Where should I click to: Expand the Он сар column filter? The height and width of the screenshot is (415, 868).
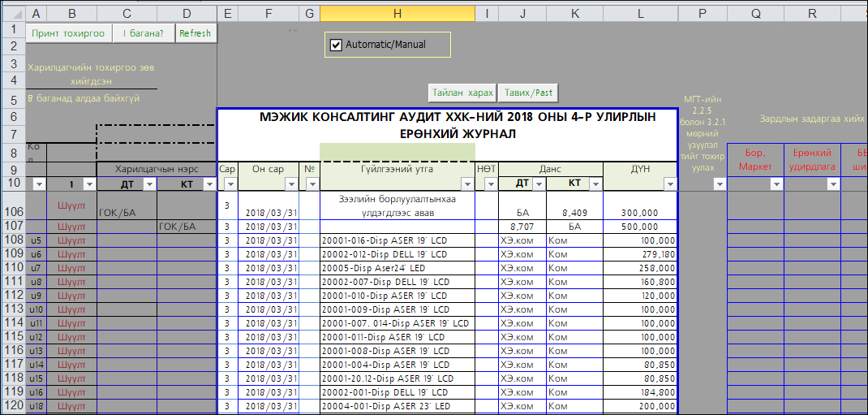290,185
